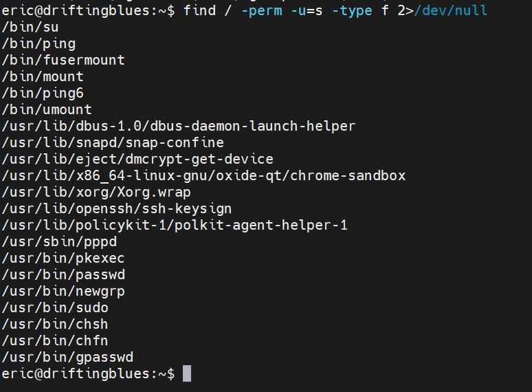
Task: Click the /bin/su output line
Action: [x=30, y=27]
